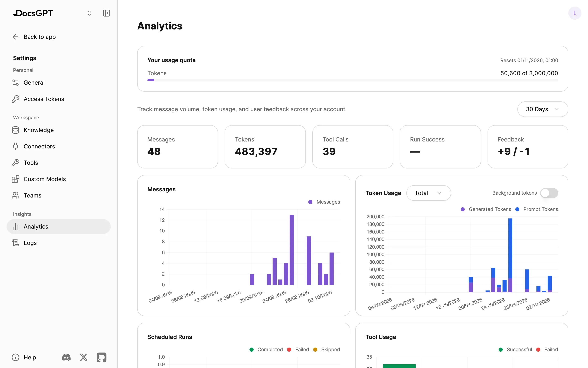Image resolution: width=588 pixels, height=368 pixels.
Task: Click the Tool Calls stat card
Action: (x=353, y=147)
